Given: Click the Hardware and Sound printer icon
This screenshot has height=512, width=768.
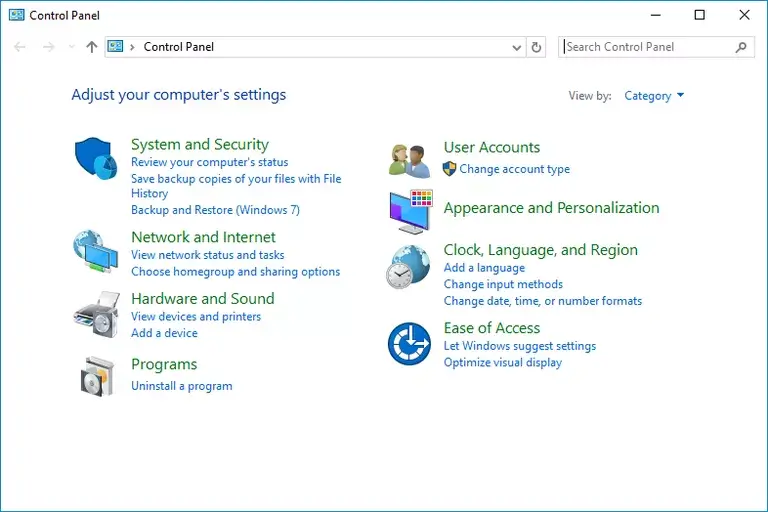Looking at the screenshot, I should point(96,314).
